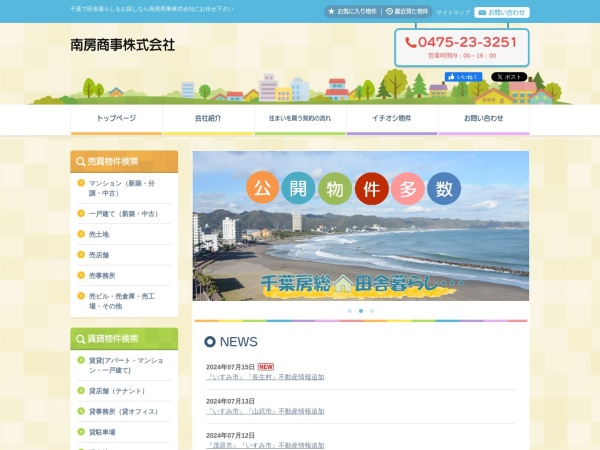Select the first slideshow dot

tap(350, 311)
